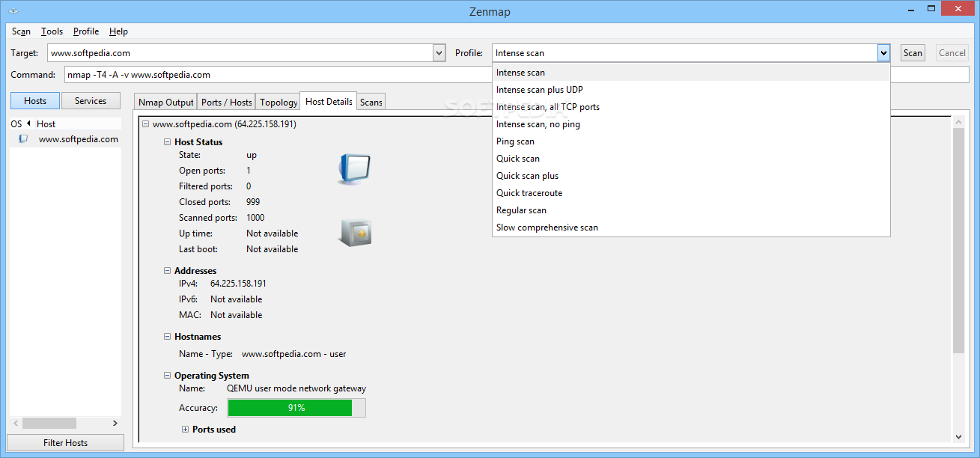Choose Quick scan profile option
The image size is (980, 458).
(x=691, y=159)
